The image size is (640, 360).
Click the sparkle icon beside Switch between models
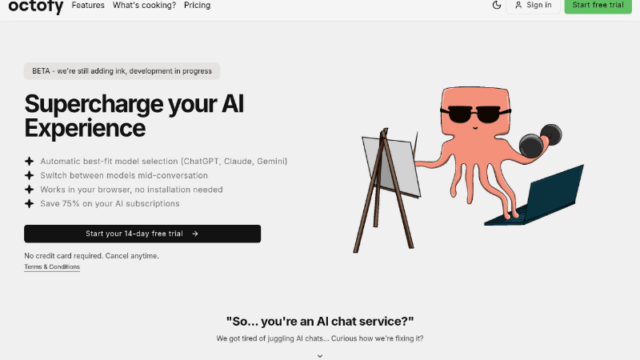click(29, 176)
